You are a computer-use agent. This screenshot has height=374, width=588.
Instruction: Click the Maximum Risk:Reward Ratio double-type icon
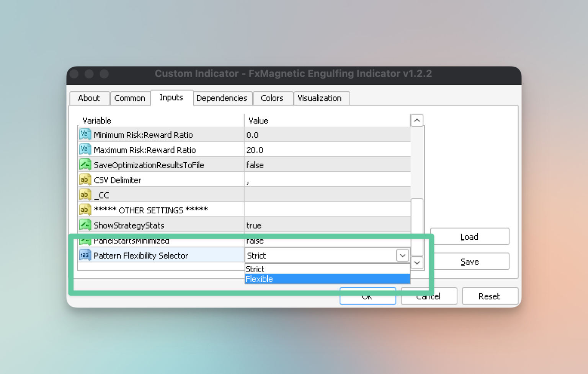coord(85,150)
